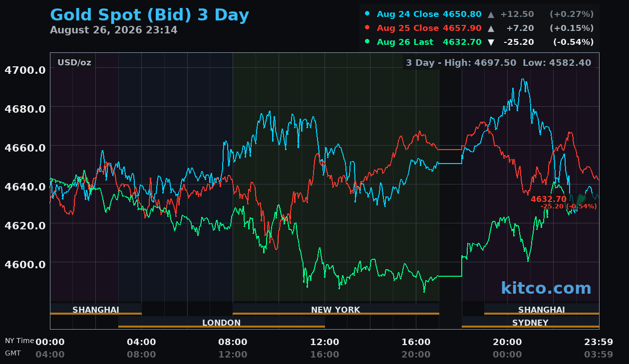This screenshot has width=629, height=364.
Task: Click the 4600.0 axis label
Action: click(x=25, y=264)
